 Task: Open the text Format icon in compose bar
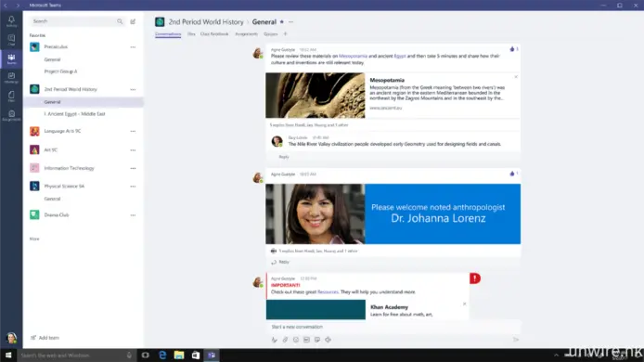point(275,340)
